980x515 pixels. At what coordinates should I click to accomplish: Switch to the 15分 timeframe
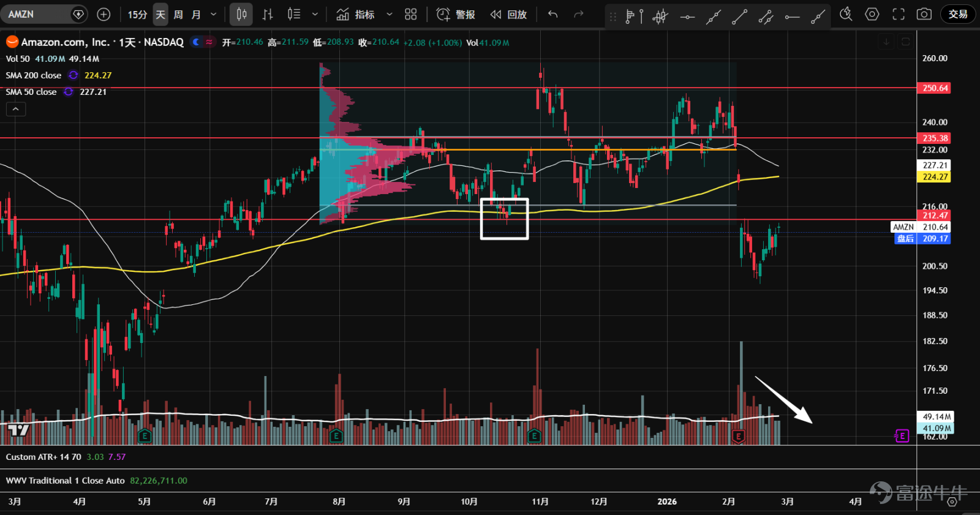coord(137,14)
